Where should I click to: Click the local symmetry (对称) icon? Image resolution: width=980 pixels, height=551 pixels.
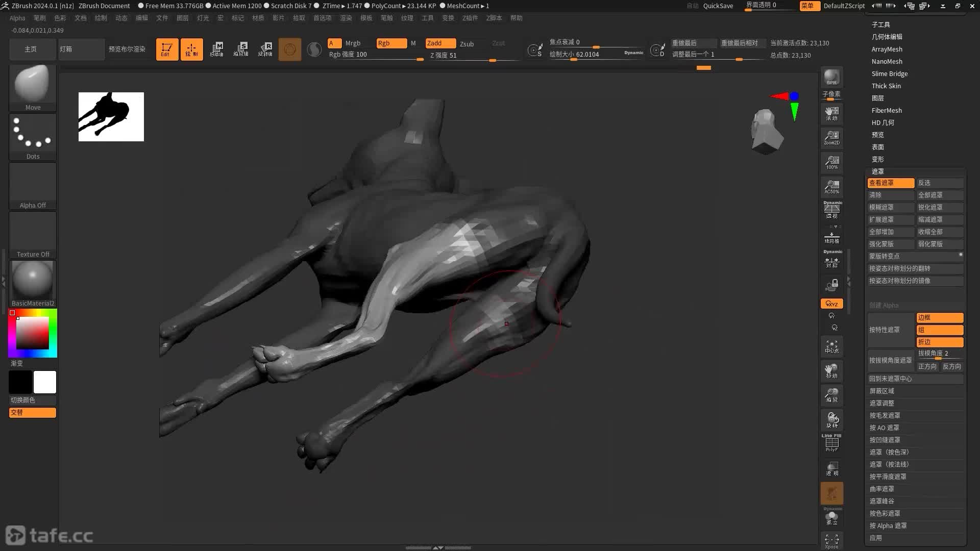pyautogui.click(x=832, y=259)
